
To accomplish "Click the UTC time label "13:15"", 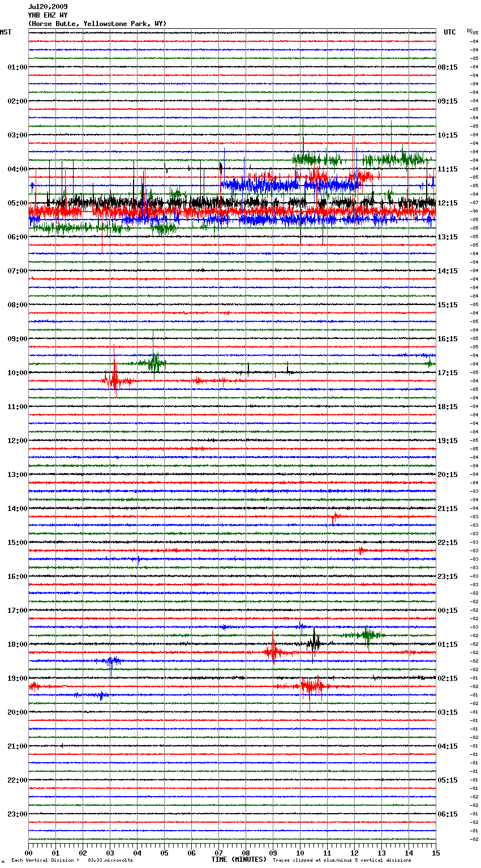I will pyautogui.click(x=448, y=237).
